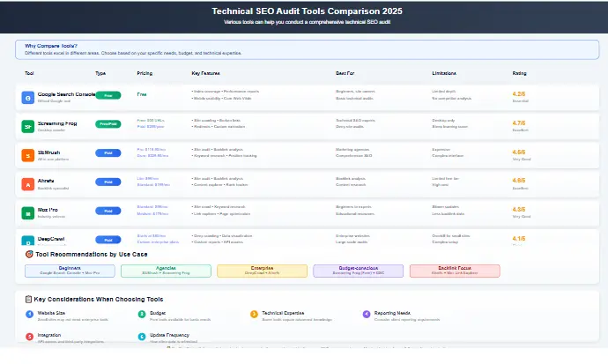Viewport: 608px width, 364px height.
Task: Click the Tool Recommendations by Use Case heading
Action: [92, 255]
